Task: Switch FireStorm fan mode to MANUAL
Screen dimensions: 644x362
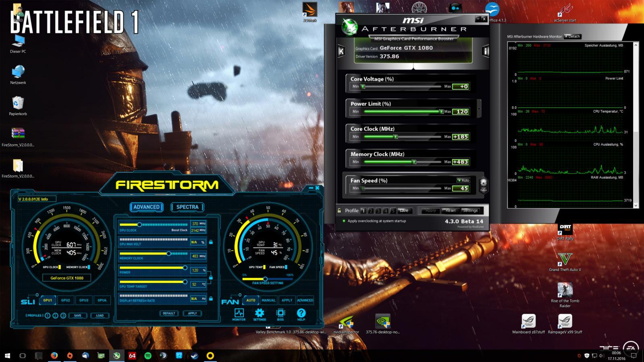Action: (x=269, y=300)
